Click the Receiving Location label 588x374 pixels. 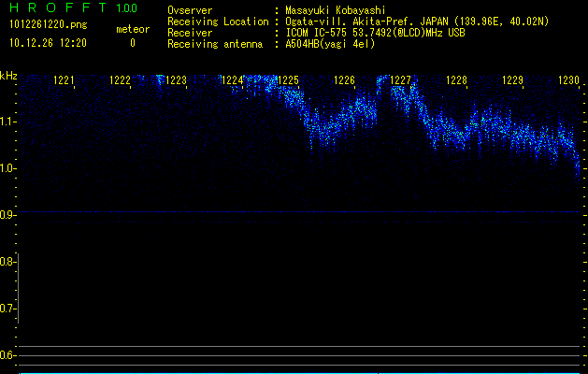point(218,22)
